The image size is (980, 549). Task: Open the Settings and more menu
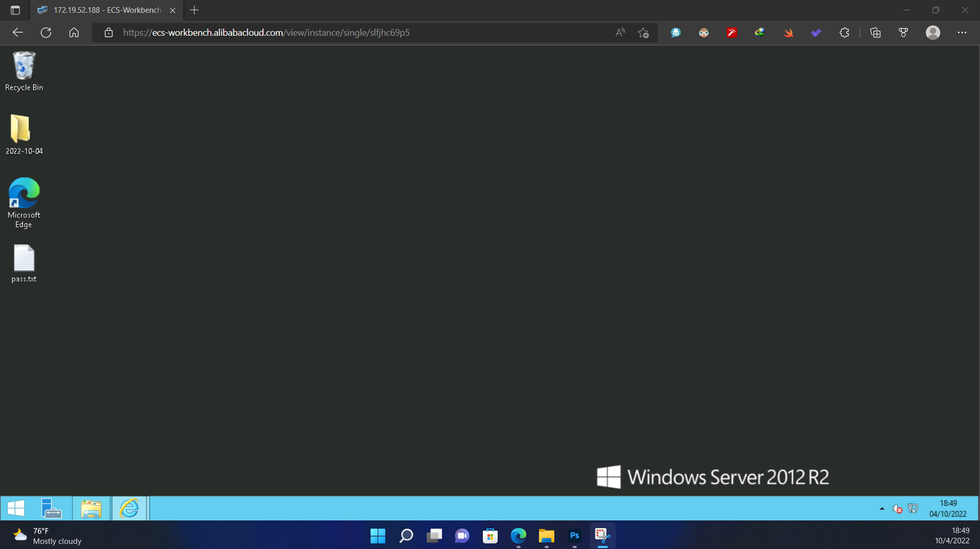click(962, 33)
